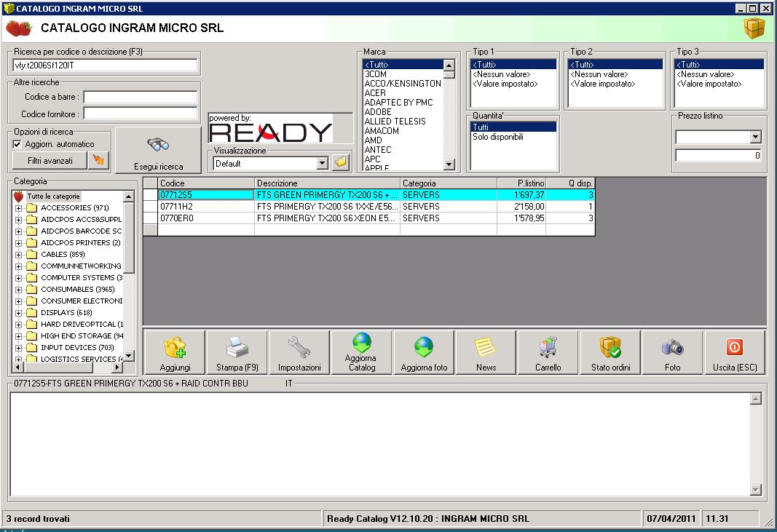Open the Carrello shopping cart

548,352
